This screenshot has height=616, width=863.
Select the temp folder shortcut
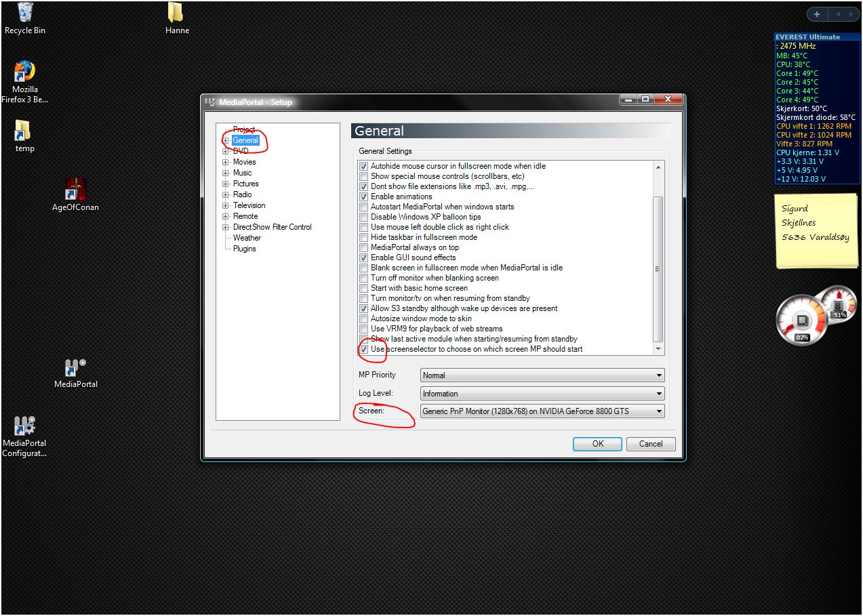24,136
